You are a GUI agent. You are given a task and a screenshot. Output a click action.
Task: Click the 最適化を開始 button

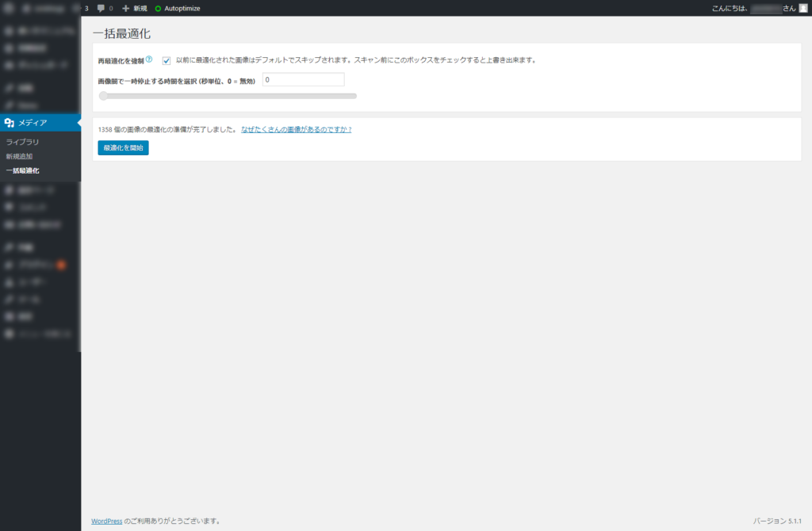(x=123, y=148)
